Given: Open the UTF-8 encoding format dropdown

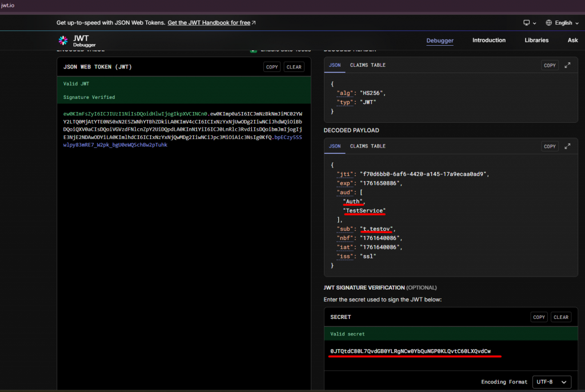Looking at the screenshot, I should pos(551,382).
